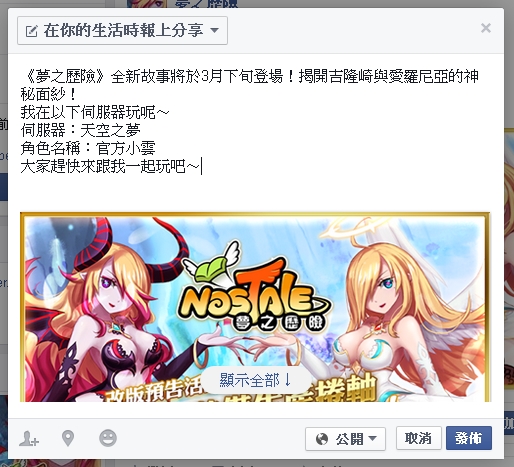Click the 伺服器:天空之夢 line in message
Viewport: 514px width, 467px height.
(x=81, y=130)
